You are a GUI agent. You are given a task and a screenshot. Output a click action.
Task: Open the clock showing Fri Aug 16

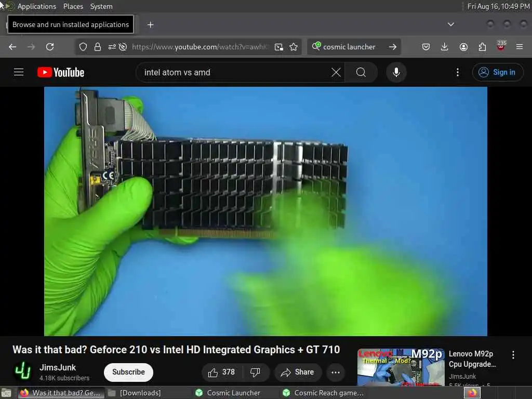click(x=498, y=6)
